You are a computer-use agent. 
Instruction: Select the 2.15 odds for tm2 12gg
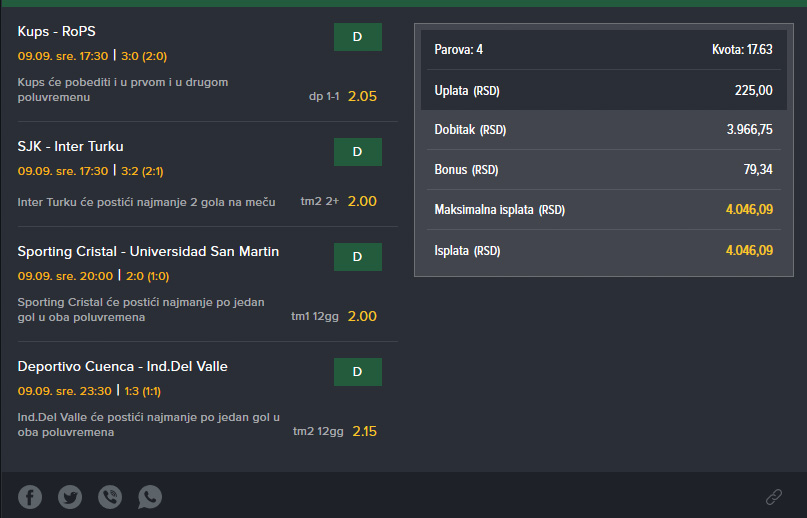point(364,431)
